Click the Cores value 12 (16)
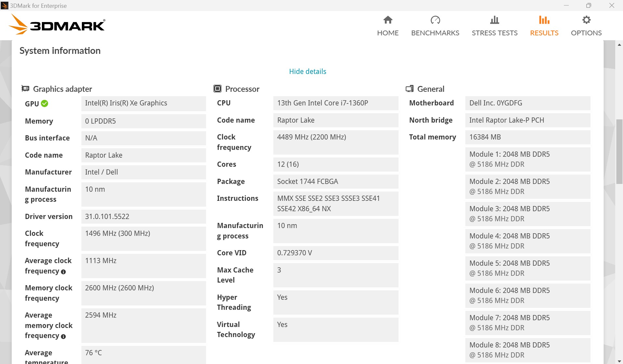 (x=336, y=164)
